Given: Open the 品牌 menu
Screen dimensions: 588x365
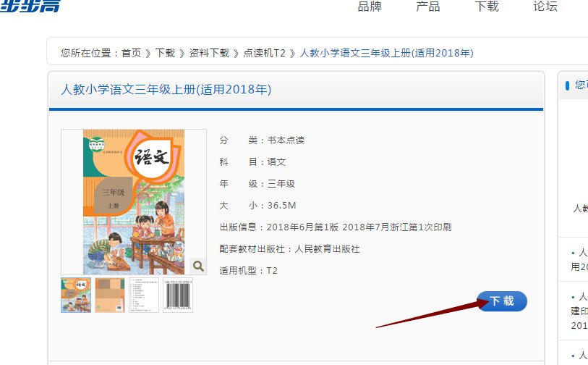Looking at the screenshot, I should pos(370,7).
